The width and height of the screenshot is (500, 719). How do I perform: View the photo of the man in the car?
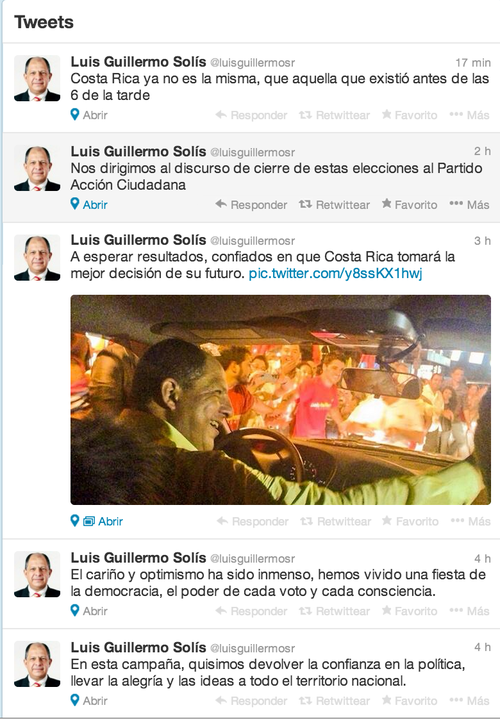[280, 400]
